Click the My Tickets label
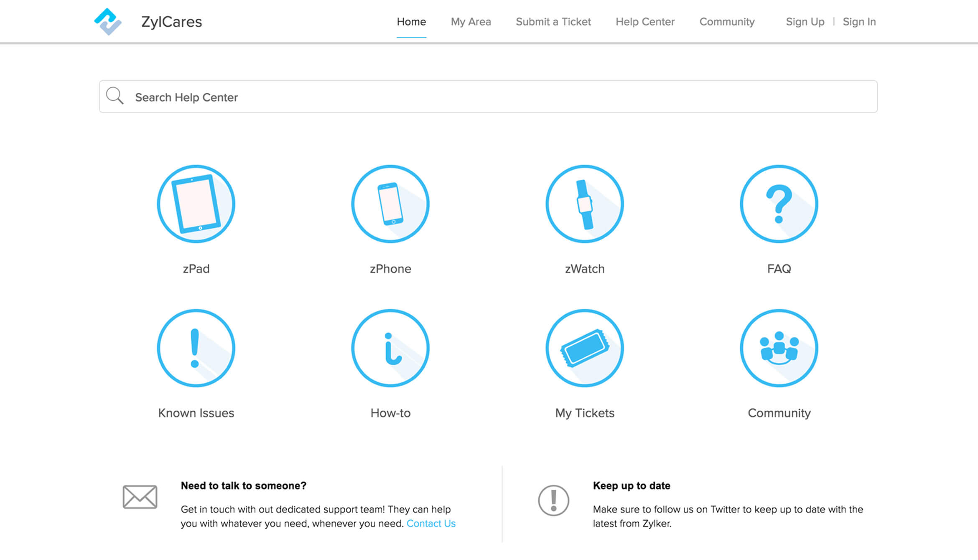 585,413
